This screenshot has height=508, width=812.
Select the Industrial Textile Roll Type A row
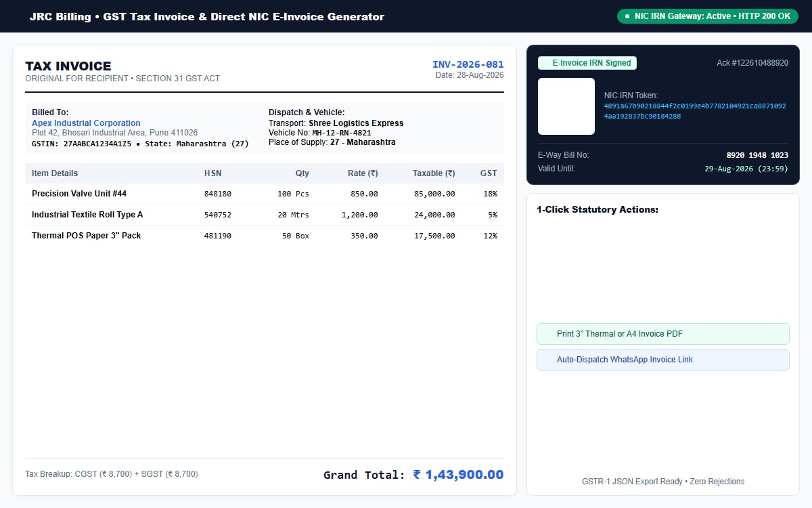pos(265,215)
